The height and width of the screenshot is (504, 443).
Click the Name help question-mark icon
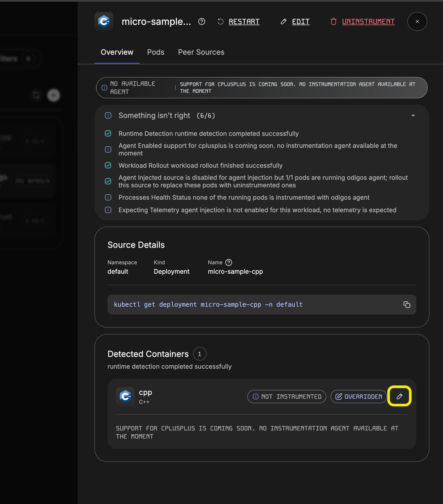(x=229, y=262)
